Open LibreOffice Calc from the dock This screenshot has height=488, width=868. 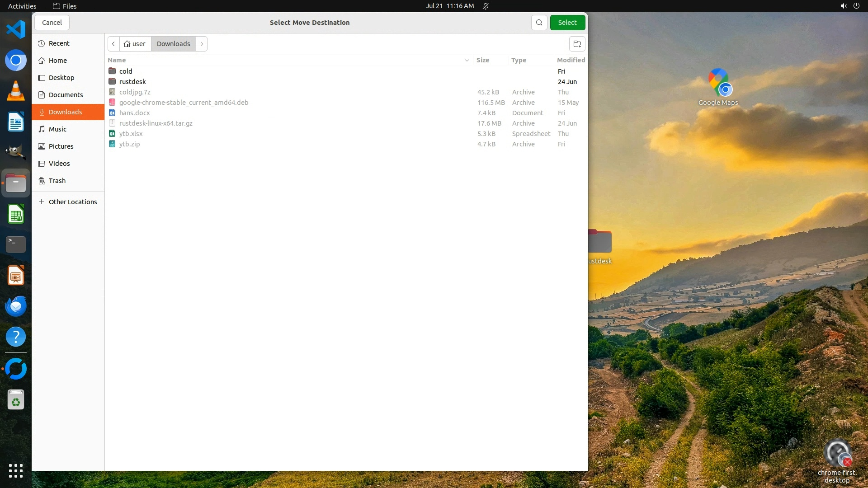(16, 214)
